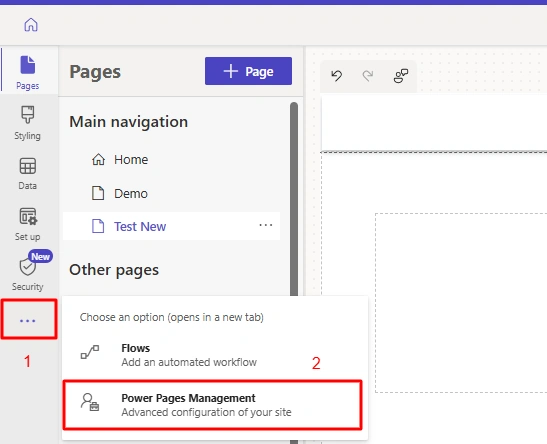Click the Redo arrow icon
Viewport: 547px width, 444px height.
368,75
